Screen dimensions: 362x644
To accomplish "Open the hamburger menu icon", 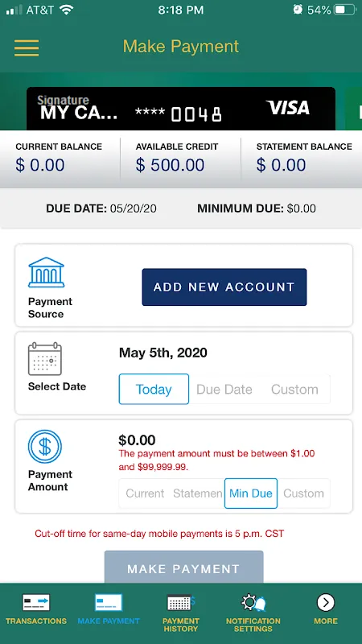I will pos(27,48).
